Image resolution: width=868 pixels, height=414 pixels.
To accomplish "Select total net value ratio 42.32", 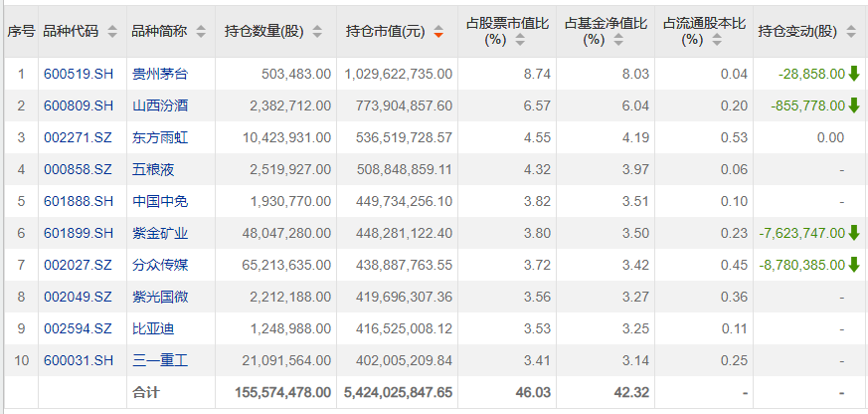I will [x=633, y=393].
